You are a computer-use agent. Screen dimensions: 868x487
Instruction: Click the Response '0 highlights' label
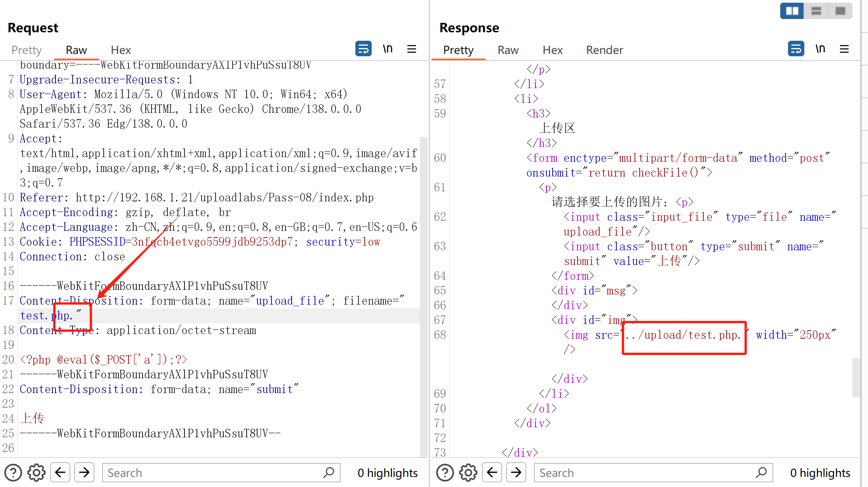pos(820,473)
